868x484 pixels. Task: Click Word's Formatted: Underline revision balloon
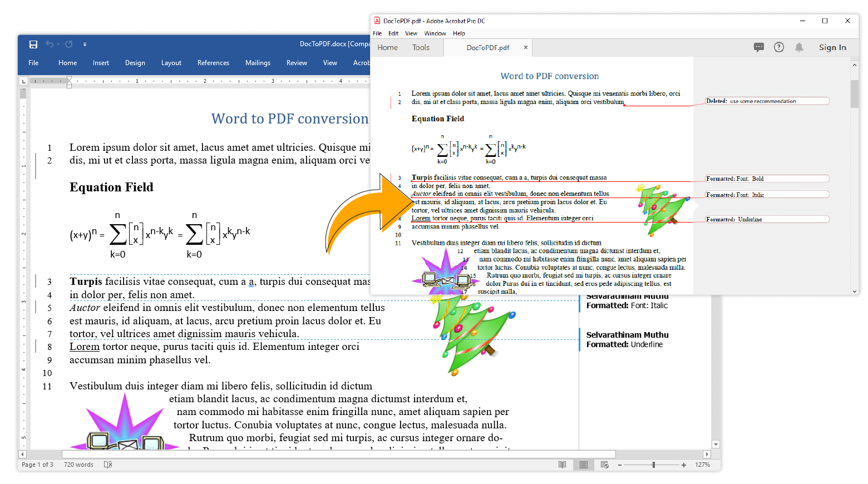627,339
